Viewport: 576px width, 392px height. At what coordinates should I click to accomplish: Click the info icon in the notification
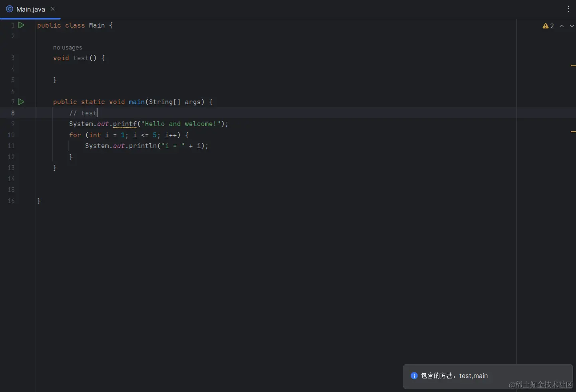pos(414,376)
